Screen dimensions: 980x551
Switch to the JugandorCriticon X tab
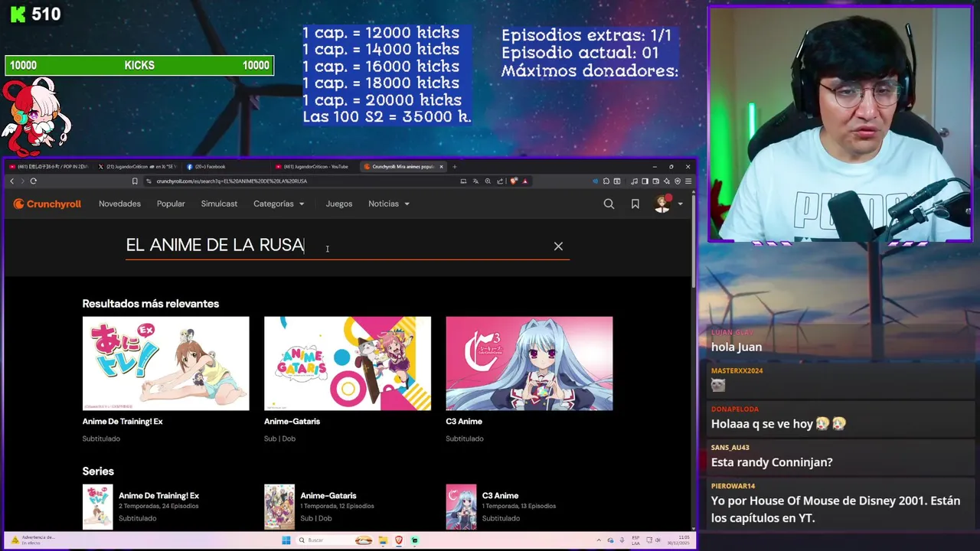138,166
